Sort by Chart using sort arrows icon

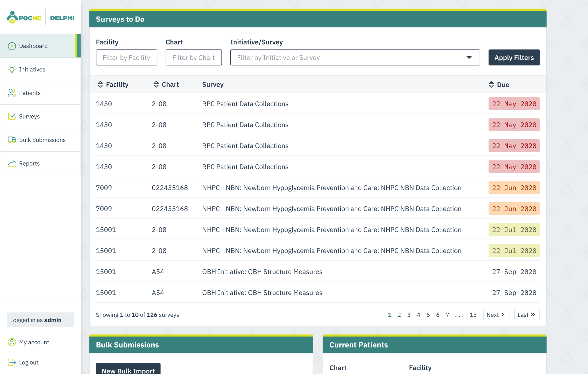click(156, 84)
